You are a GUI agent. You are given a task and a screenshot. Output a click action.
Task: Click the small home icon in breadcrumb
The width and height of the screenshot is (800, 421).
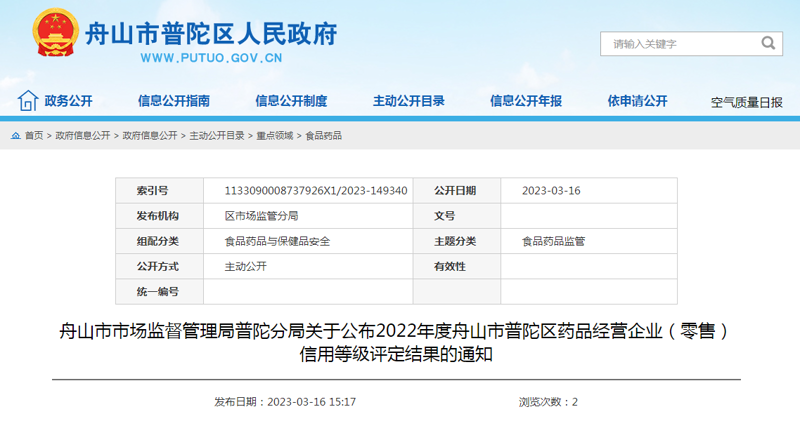click(16, 136)
